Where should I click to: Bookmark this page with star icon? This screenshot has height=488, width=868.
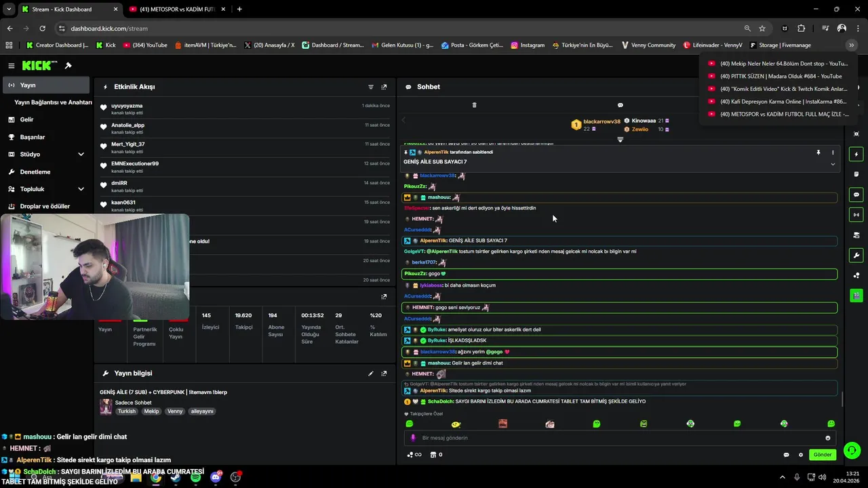[x=762, y=28]
